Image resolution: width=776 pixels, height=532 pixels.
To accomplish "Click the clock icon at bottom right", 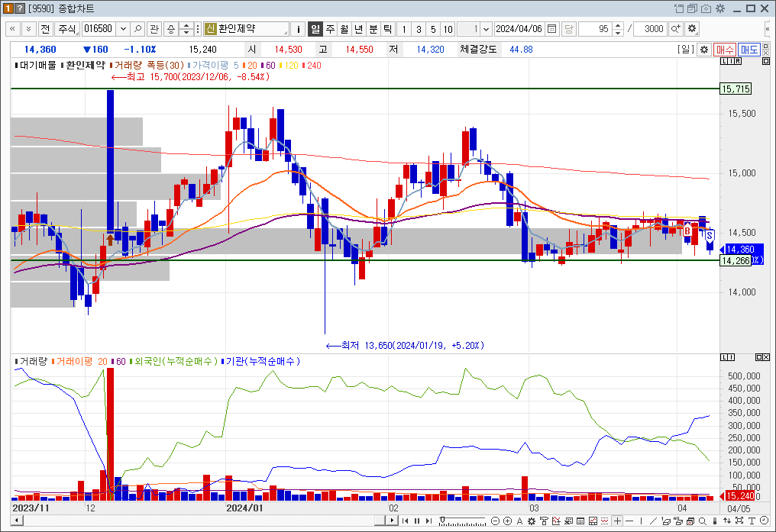I will pyautogui.click(x=764, y=521).
